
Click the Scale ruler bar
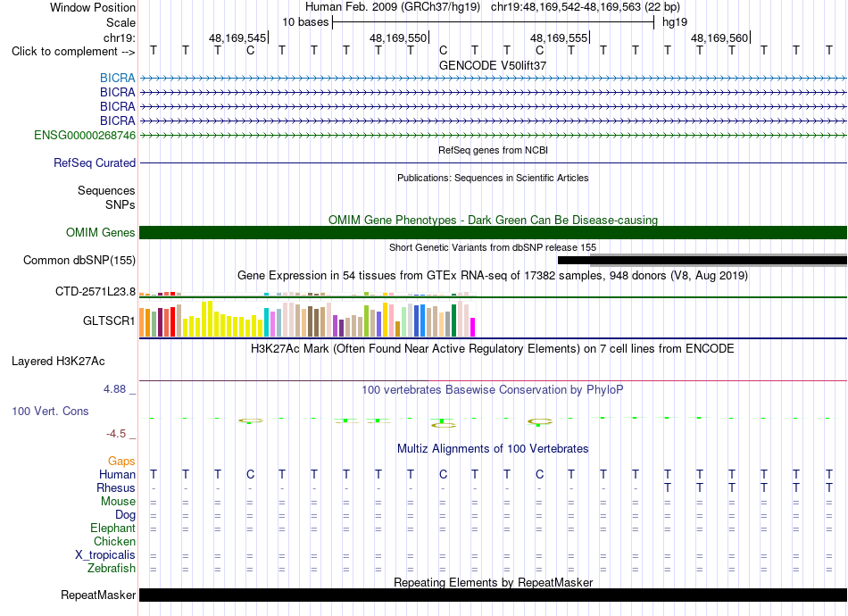(x=494, y=22)
